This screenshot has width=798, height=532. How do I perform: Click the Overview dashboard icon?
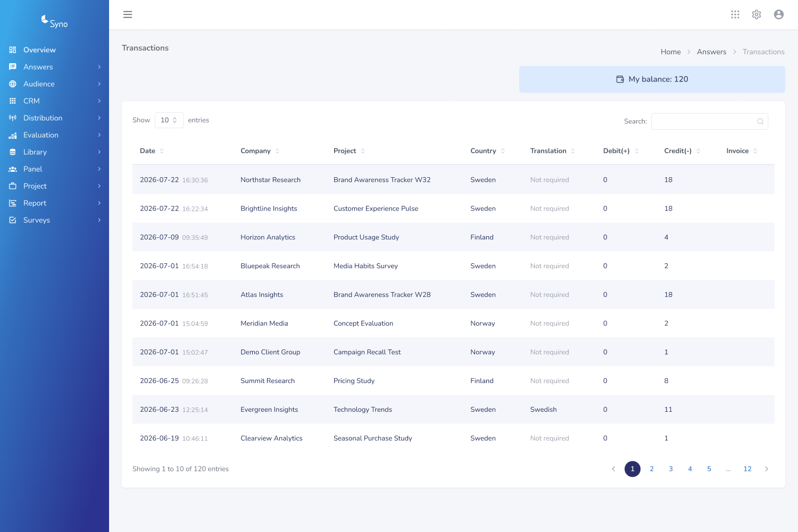pos(13,50)
